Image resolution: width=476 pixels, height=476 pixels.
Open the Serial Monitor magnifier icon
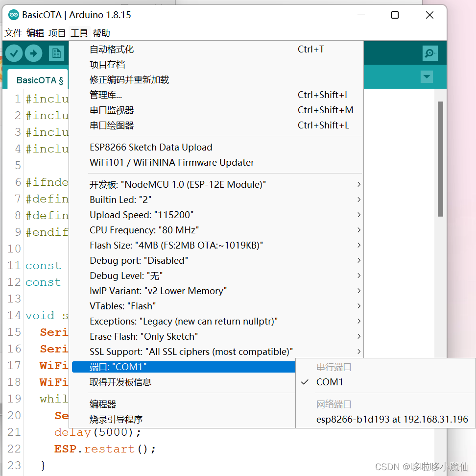click(x=430, y=53)
